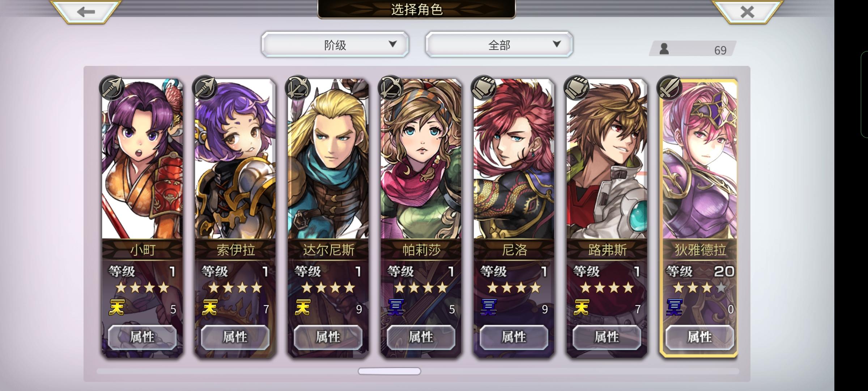This screenshot has height=391, width=868.
Task: Select the 达尔尼斯 character portrait
Action: coord(328,159)
